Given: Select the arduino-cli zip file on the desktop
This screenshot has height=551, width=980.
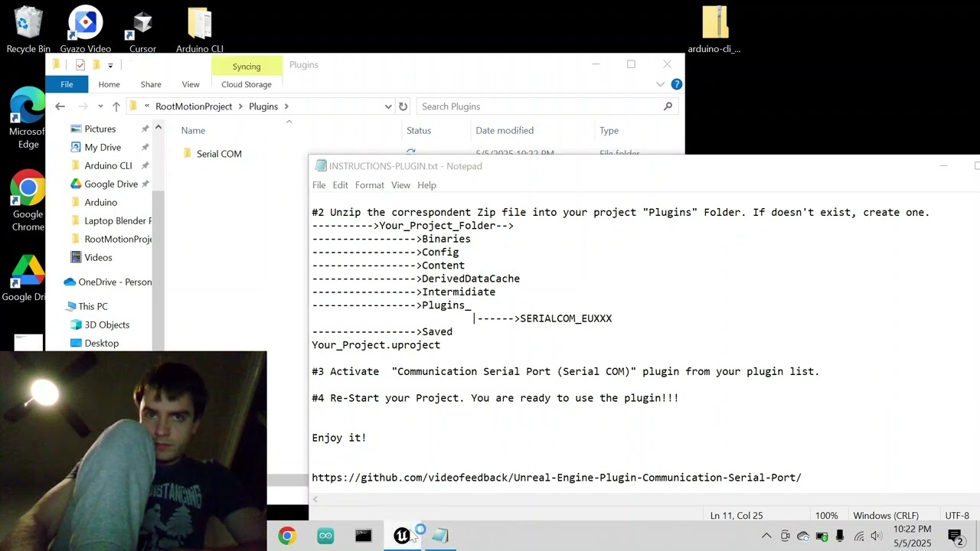Looking at the screenshot, I should pos(714,30).
